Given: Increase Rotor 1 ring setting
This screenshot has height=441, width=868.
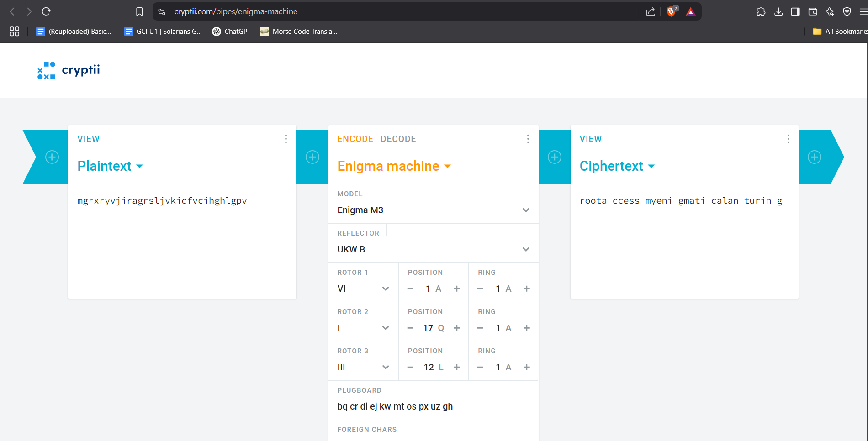Looking at the screenshot, I should [527, 289].
